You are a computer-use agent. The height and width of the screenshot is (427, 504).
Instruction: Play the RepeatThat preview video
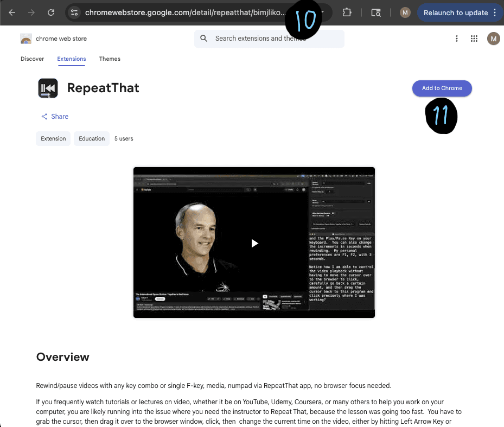(x=254, y=244)
